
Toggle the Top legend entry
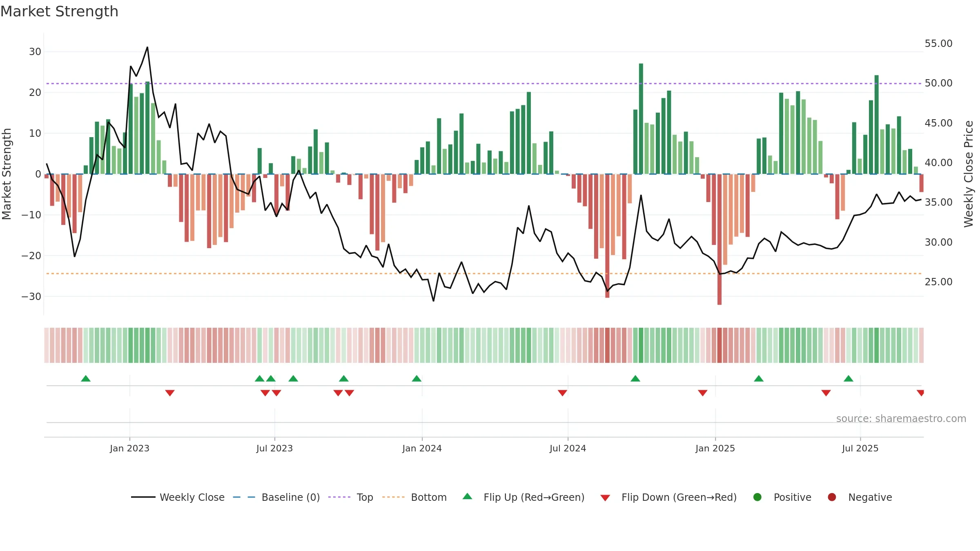351,497
